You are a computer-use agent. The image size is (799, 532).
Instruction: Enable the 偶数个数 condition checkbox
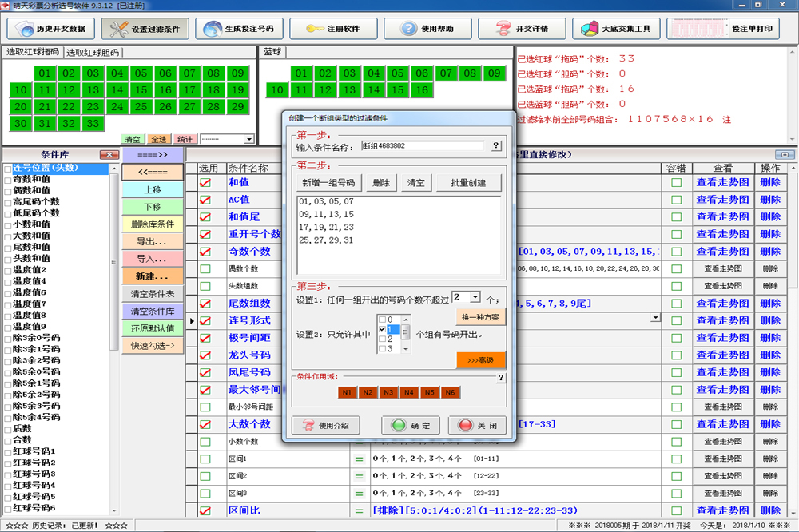click(205, 268)
